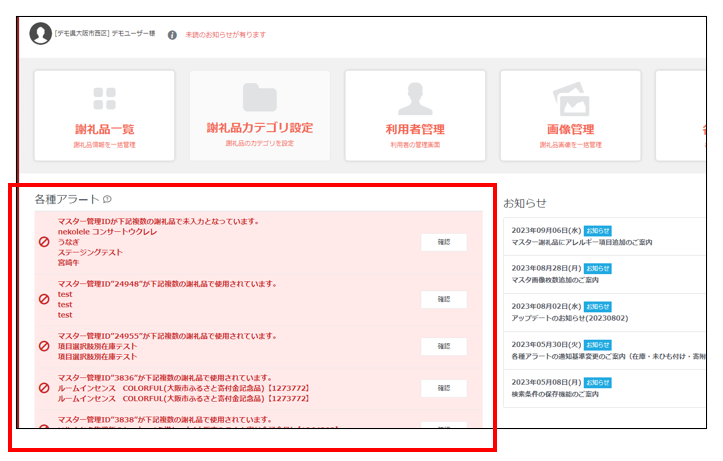The height and width of the screenshot is (461, 723).
Task: Open 利用者管理 via its person icon
Action: [x=415, y=99]
